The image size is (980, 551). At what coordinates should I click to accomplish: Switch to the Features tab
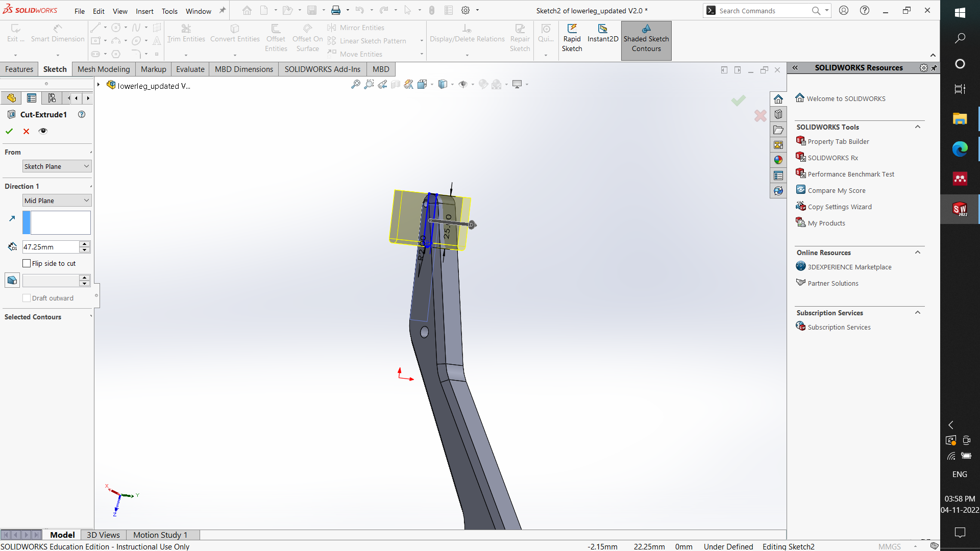pyautogui.click(x=19, y=69)
